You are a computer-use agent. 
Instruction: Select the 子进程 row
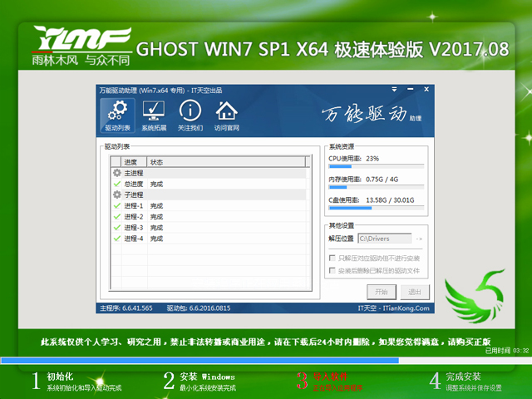coord(209,195)
